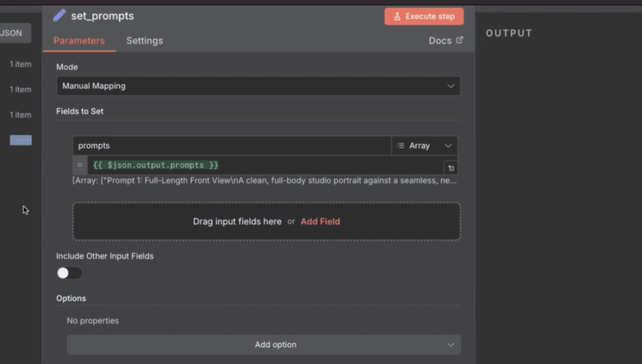Click the topmost '1 item' entry

point(20,64)
